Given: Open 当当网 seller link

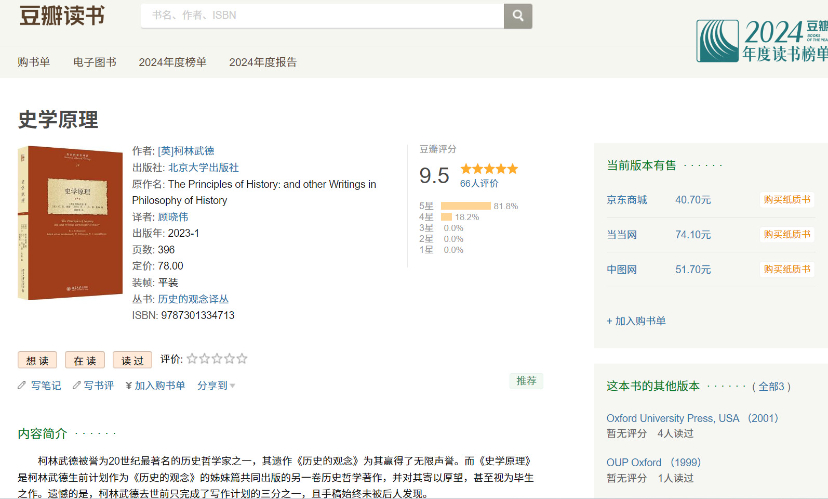Looking at the screenshot, I should 622,234.
